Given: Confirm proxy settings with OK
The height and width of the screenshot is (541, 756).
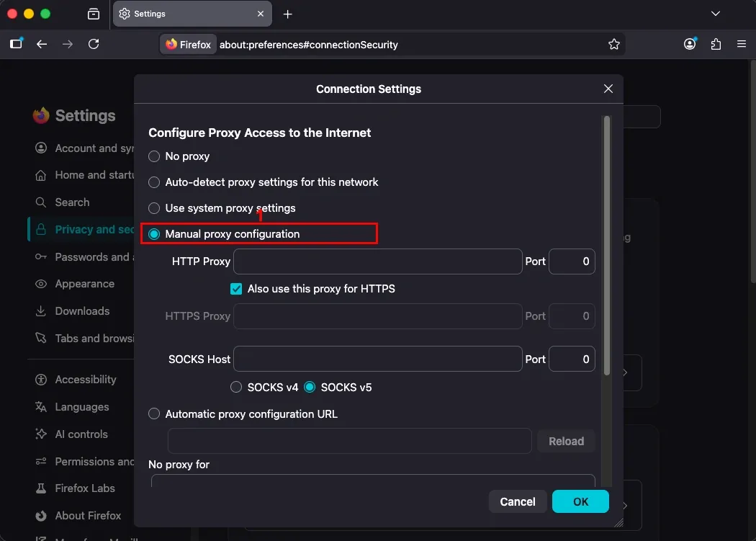Looking at the screenshot, I should click(x=580, y=501).
